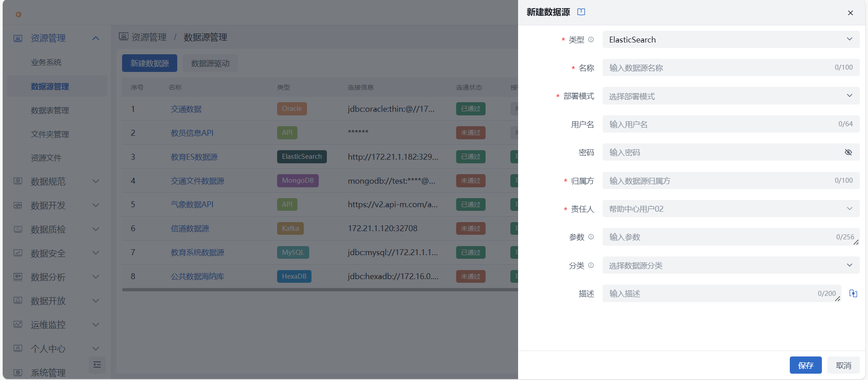The width and height of the screenshot is (868, 380).
Task: Expand the 数据开发 menu chevron
Action: [x=96, y=205]
